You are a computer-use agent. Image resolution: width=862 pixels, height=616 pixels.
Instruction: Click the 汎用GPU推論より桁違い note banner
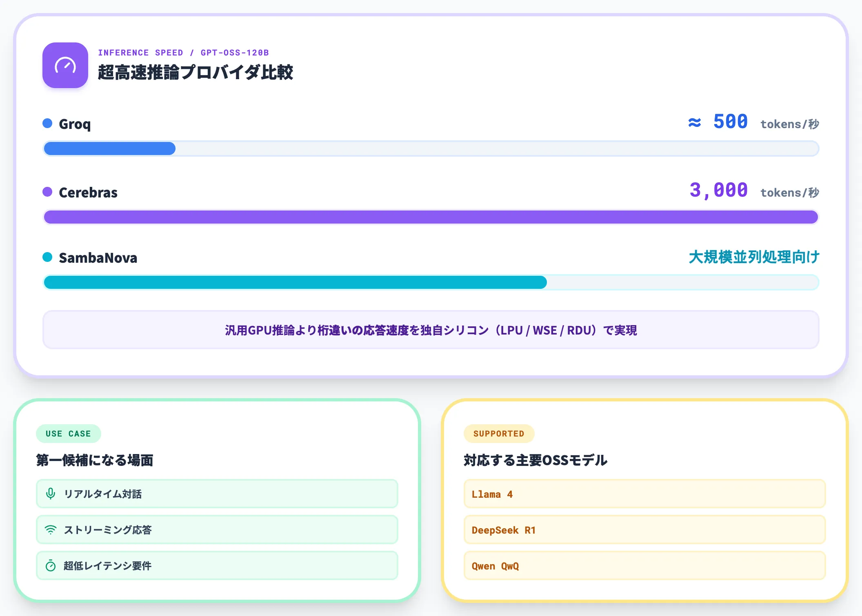tap(431, 330)
